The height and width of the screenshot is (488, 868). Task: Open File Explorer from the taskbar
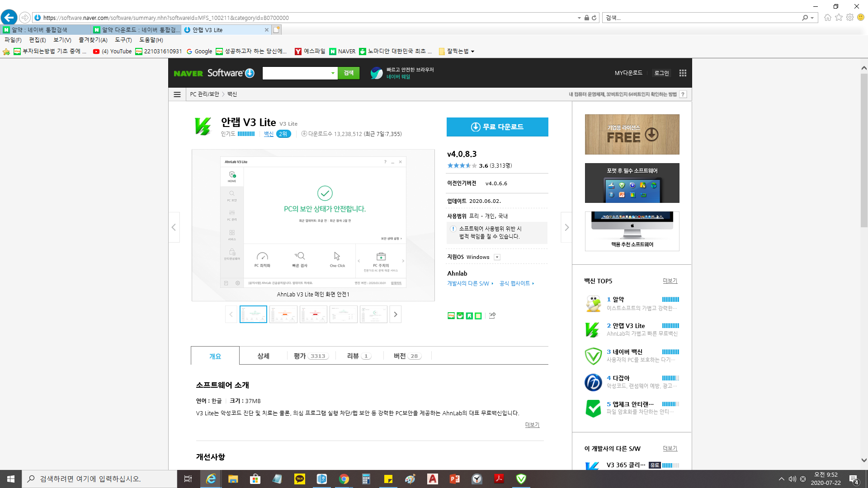[x=233, y=479]
